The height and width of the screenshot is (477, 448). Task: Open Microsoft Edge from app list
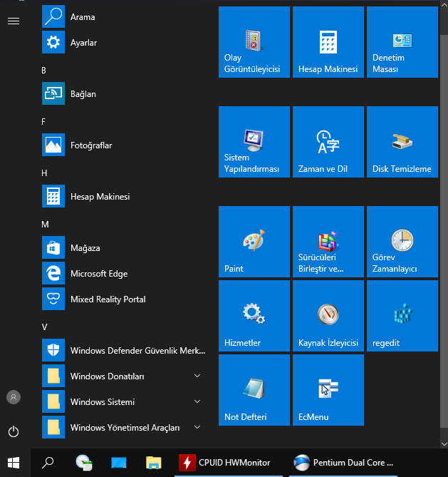point(123,273)
